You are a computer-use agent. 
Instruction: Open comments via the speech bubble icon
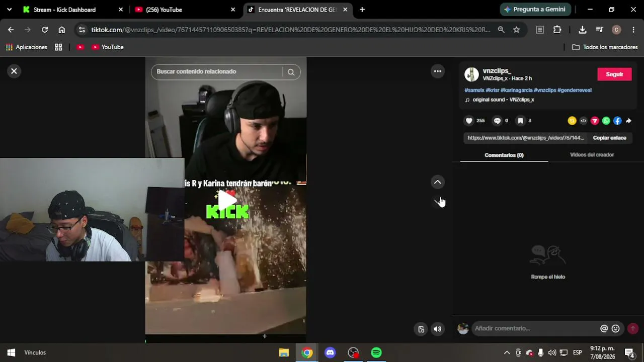click(497, 121)
